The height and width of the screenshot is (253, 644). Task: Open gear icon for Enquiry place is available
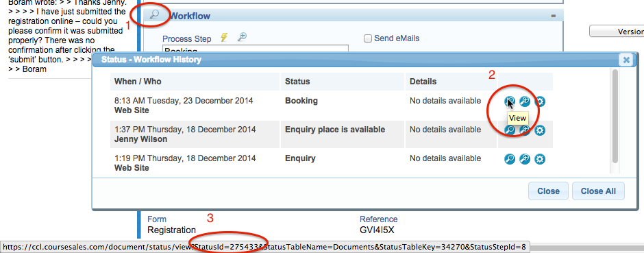pos(540,130)
